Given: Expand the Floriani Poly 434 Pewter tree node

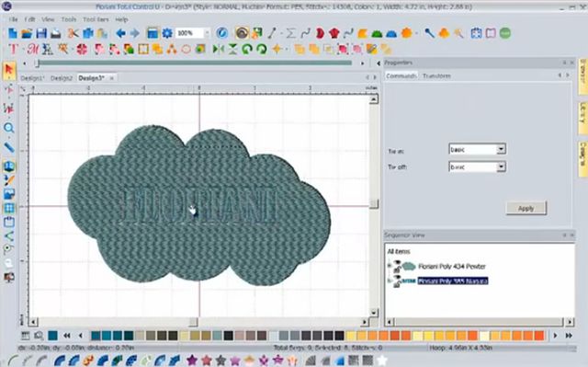Looking at the screenshot, I should tap(390, 266).
